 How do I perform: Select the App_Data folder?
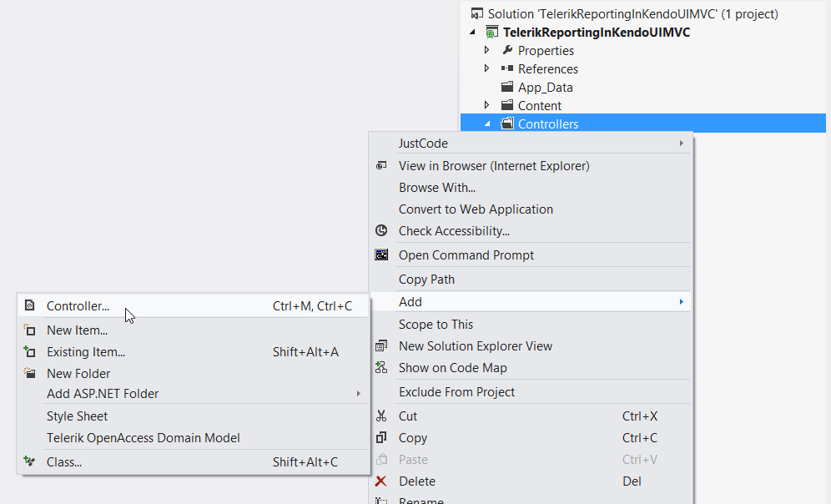tap(545, 88)
